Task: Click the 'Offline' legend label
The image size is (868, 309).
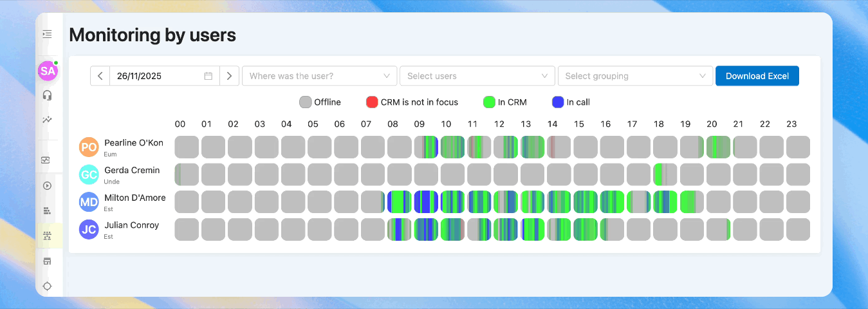Action: [x=328, y=102]
